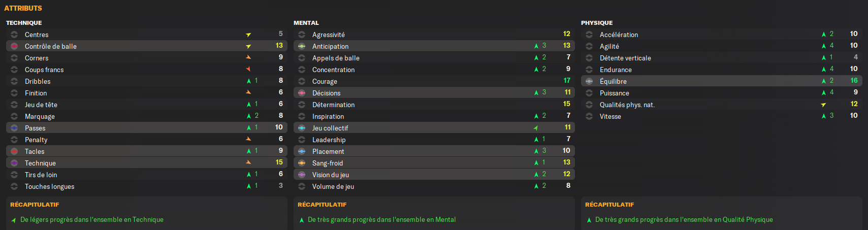Click the purple icon beside Vision du jeu
This screenshot has width=868, height=230.
click(x=302, y=175)
